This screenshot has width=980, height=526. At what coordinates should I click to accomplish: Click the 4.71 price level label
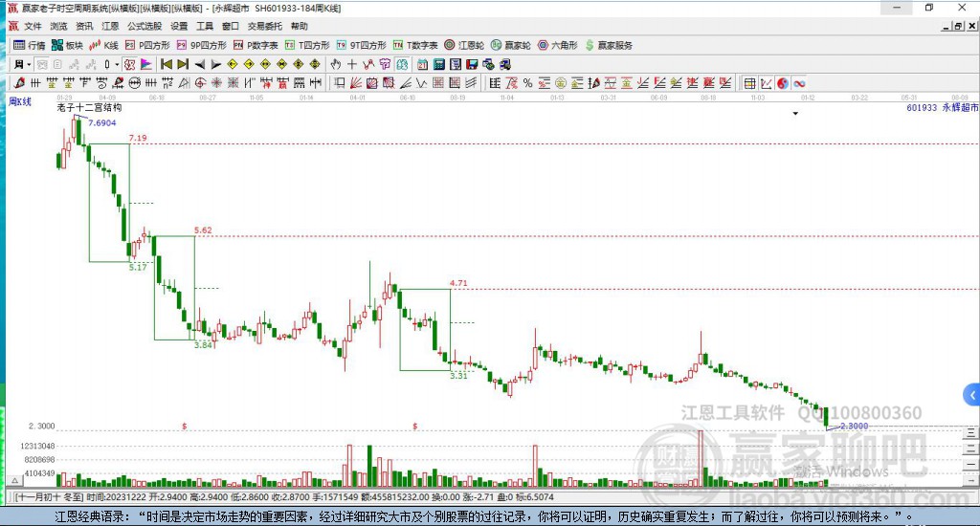458,283
